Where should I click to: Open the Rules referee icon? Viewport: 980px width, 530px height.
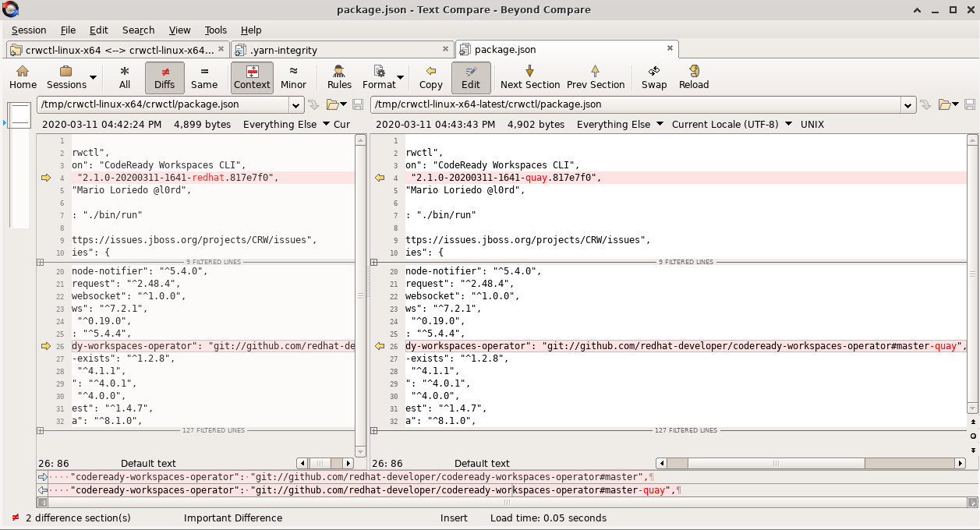click(339, 77)
